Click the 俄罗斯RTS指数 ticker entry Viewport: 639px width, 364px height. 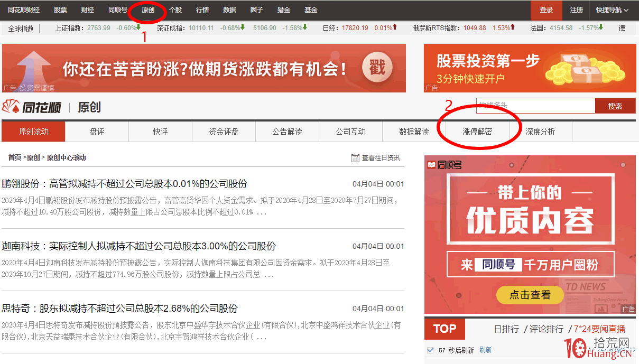(x=464, y=28)
